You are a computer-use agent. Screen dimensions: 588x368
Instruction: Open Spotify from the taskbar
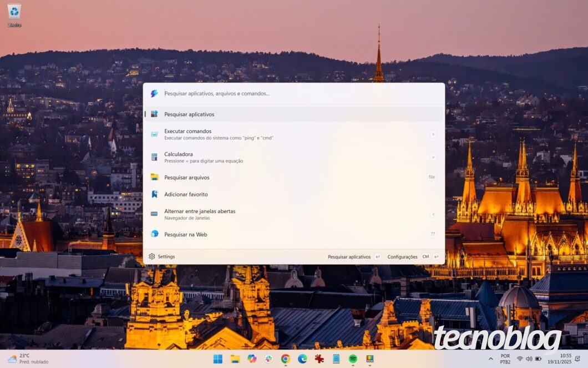click(353, 359)
